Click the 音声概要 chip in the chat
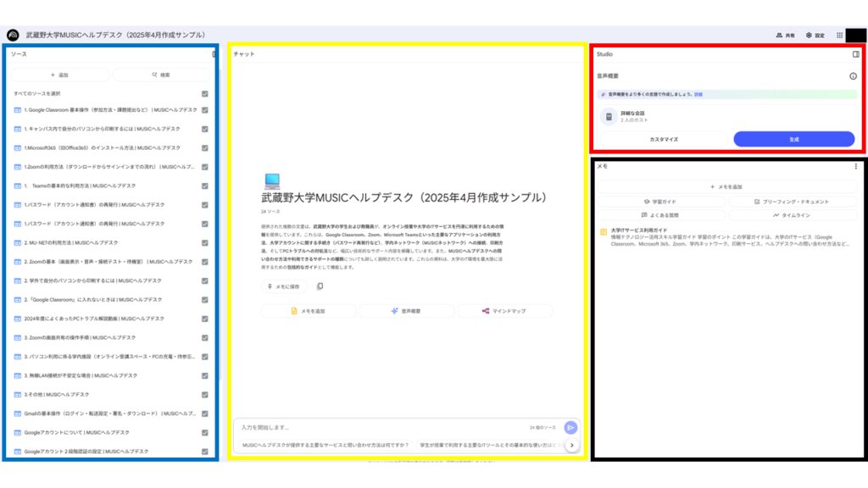Screen dimensions: 868x488 tap(406, 311)
